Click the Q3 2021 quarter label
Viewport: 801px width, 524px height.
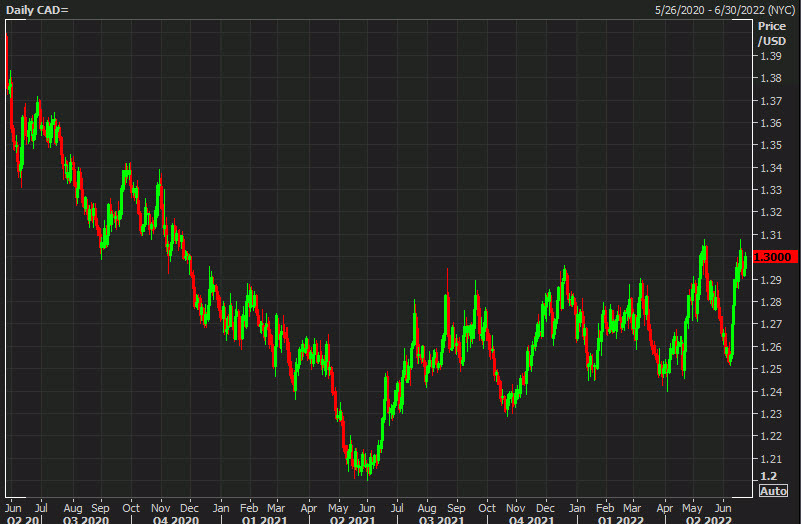pos(441,520)
